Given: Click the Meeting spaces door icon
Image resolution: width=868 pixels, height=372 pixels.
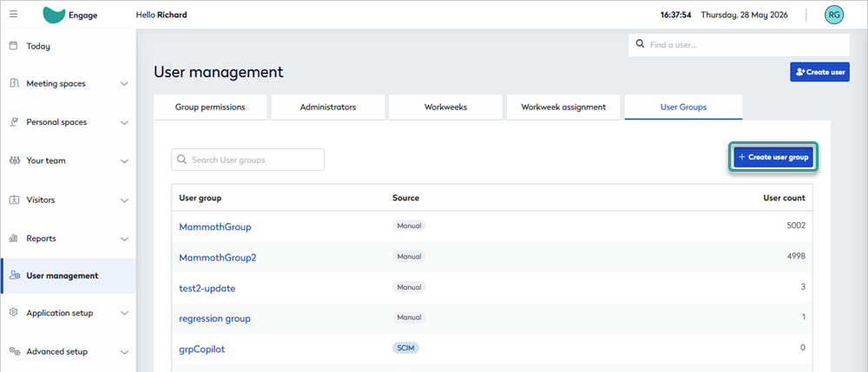Looking at the screenshot, I should (15, 83).
